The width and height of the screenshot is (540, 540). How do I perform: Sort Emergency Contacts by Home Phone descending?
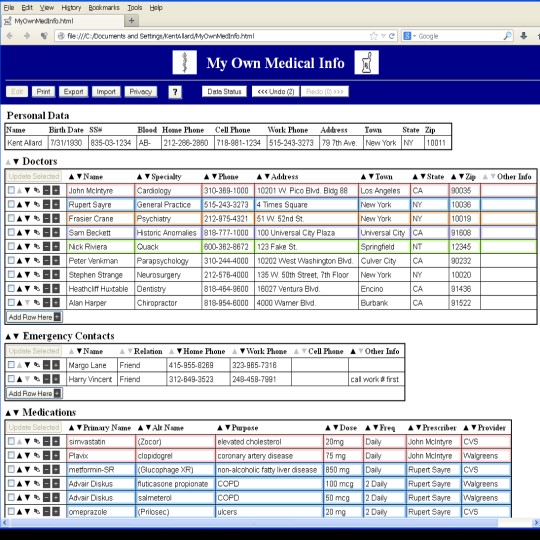pos(179,351)
